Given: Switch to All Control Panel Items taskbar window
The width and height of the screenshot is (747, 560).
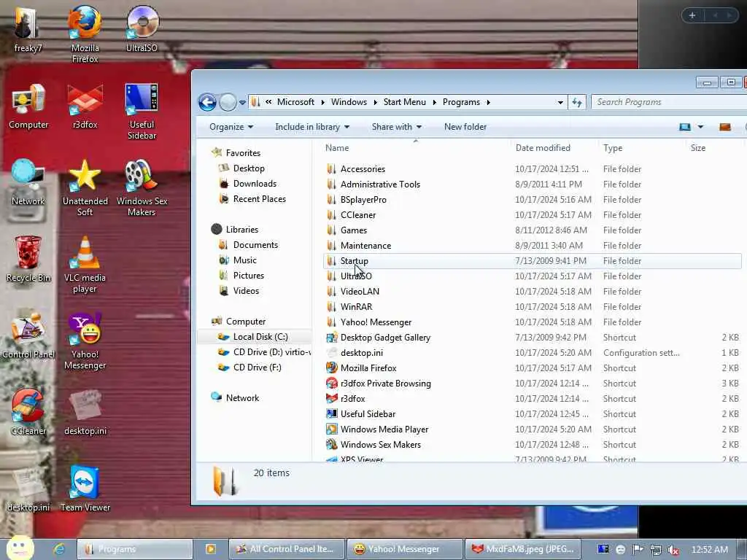Looking at the screenshot, I should coord(286,549).
